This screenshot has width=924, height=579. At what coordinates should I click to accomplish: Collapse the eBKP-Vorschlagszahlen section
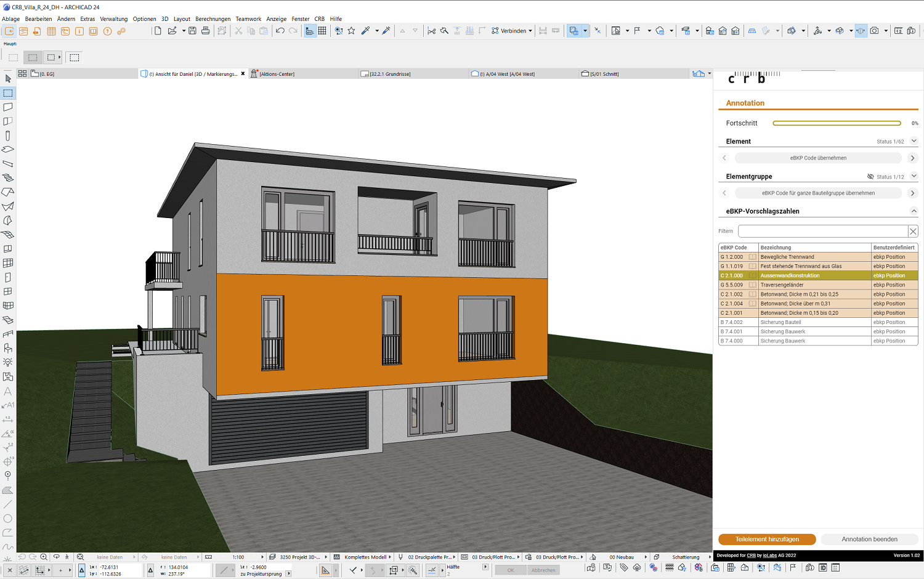(914, 211)
